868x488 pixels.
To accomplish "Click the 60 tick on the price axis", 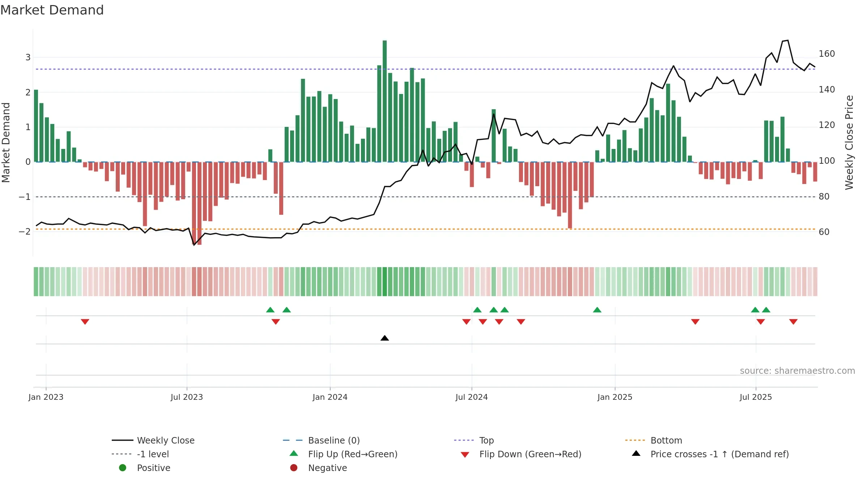I will pos(824,232).
